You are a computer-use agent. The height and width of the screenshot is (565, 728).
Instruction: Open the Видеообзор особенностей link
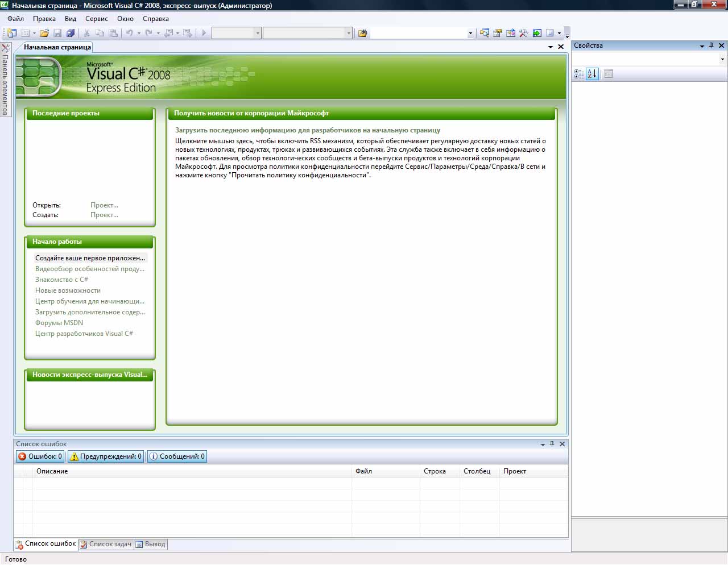[x=90, y=269]
